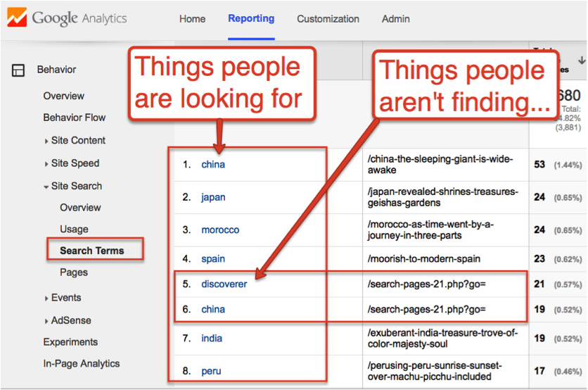Click the china search term in row 1
This screenshot has width=588, height=390.
point(213,165)
